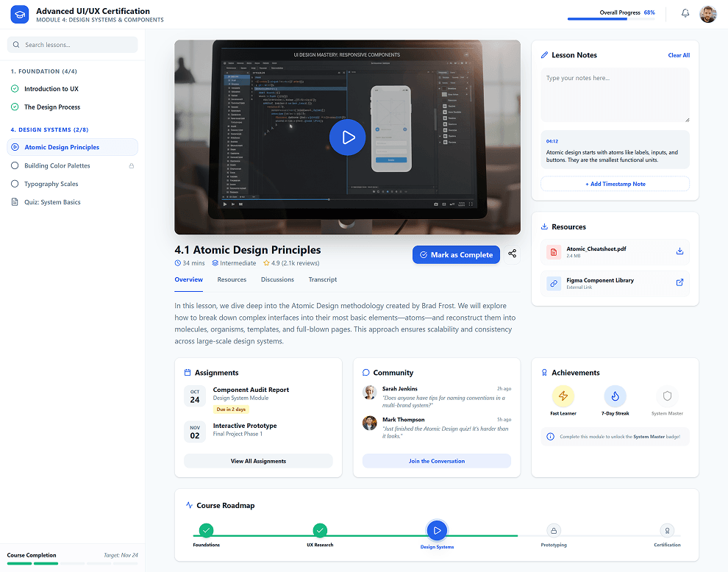
Task: Switch to the Transcript tab
Action: pyautogui.click(x=323, y=279)
